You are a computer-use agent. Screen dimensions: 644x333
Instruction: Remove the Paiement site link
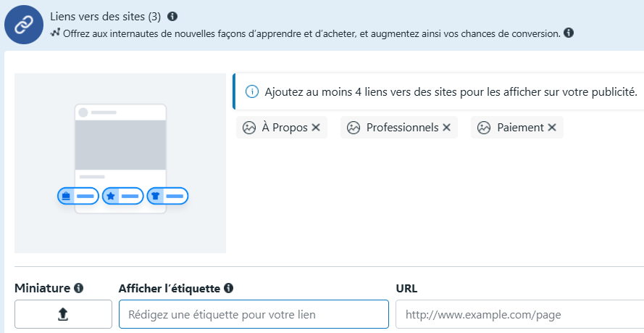(551, 128)
